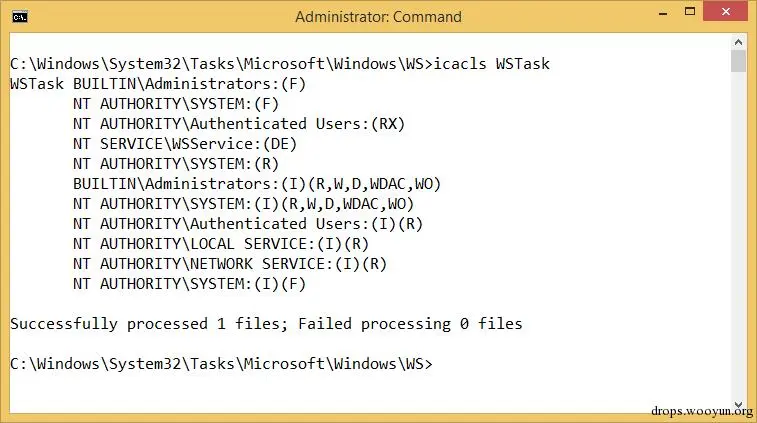757x423 pixels.
Task: Click the BUILTIN\Administrators:(F) line
Action: 189,84
